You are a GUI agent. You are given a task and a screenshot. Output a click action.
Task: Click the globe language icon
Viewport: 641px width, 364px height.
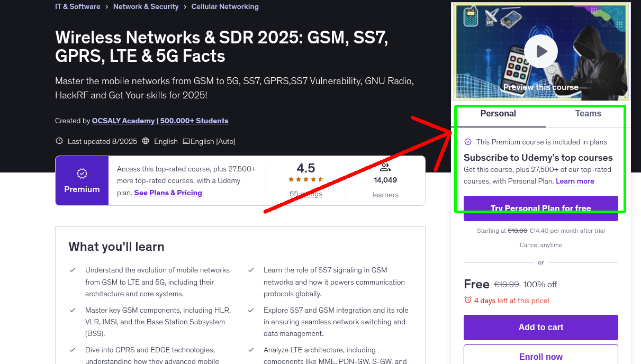click(x=146, y=141)
